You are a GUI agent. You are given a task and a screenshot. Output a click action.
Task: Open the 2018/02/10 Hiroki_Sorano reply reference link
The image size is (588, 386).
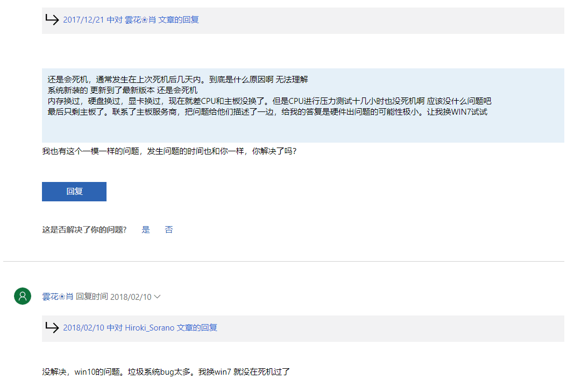pos(140,328)
